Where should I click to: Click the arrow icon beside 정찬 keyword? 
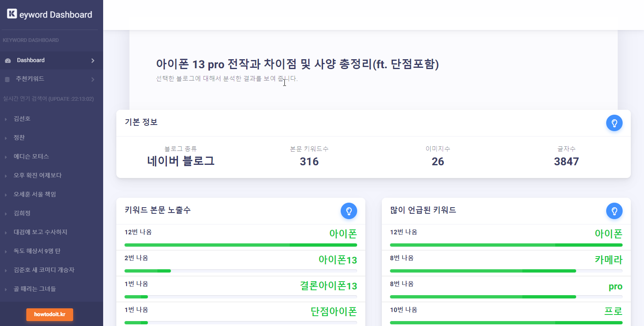click(x=5, y=137)
